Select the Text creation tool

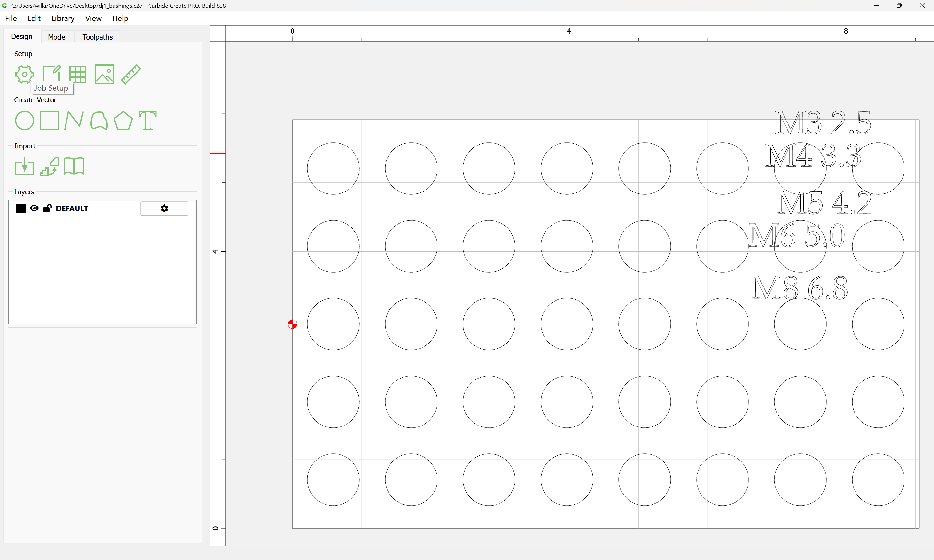(x=148, y=121)
